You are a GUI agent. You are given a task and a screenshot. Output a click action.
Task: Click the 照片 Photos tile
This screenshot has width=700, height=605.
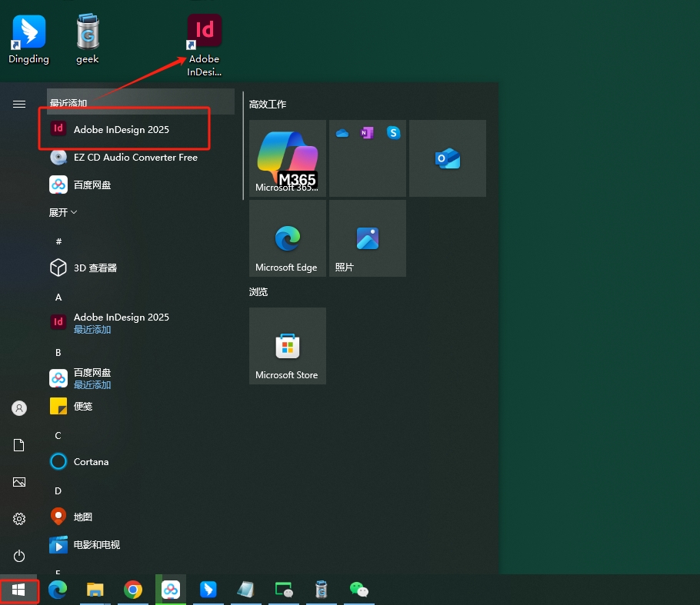[x=367, y=238]
